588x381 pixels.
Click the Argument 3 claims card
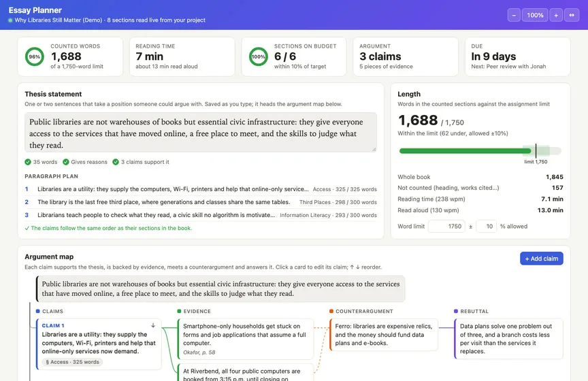[406, 56]
